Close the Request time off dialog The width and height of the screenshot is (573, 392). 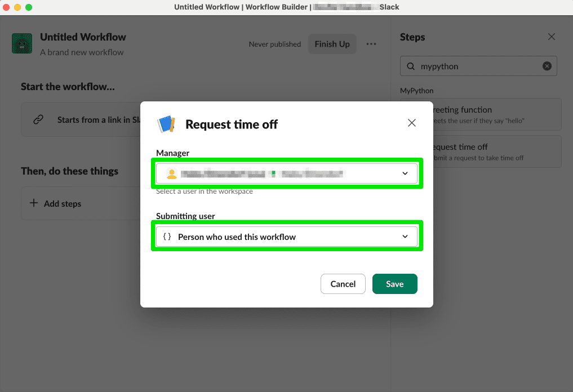[411, 122]
